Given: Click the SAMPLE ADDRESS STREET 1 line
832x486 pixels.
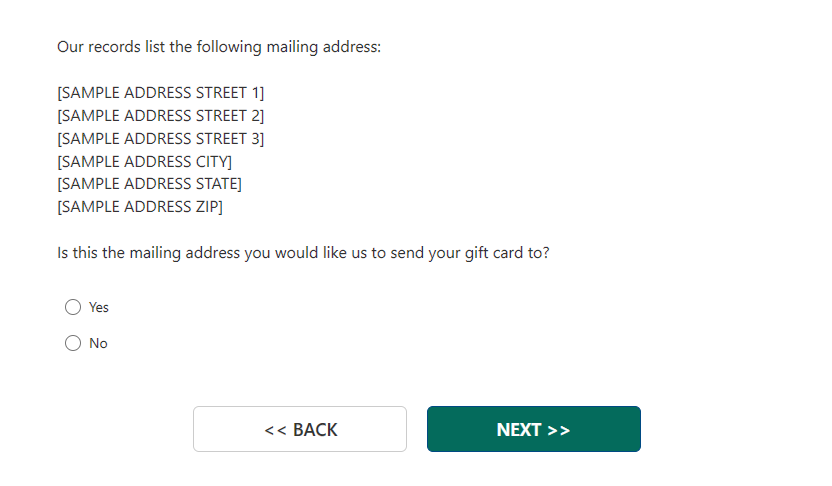Looking at the screenshot, I should (x=161, y=93).
